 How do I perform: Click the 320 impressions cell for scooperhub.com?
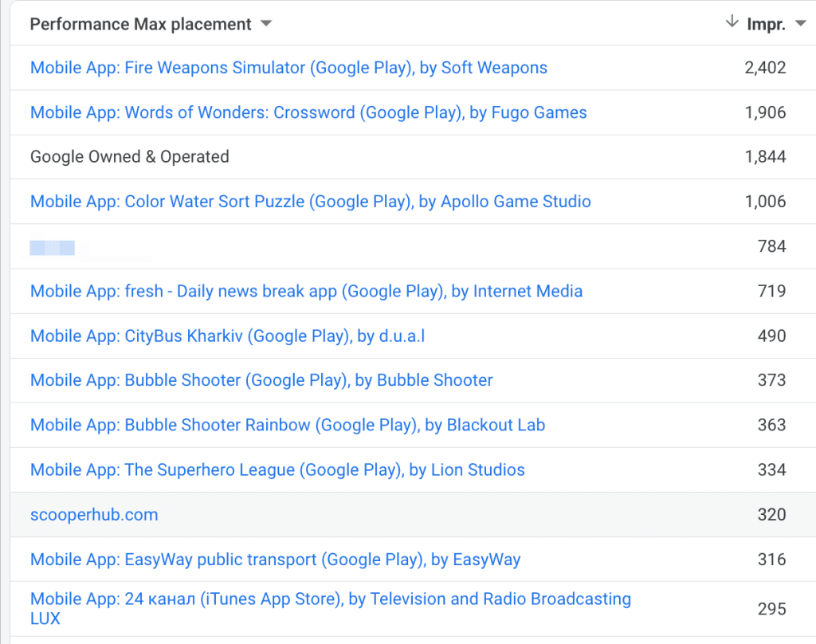(x=771, y=514)
